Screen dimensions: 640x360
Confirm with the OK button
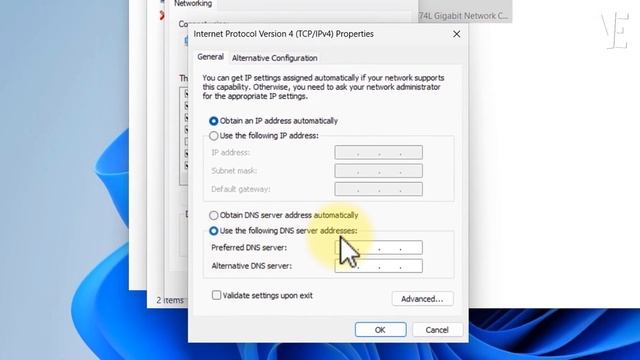[x=380, y=329]
